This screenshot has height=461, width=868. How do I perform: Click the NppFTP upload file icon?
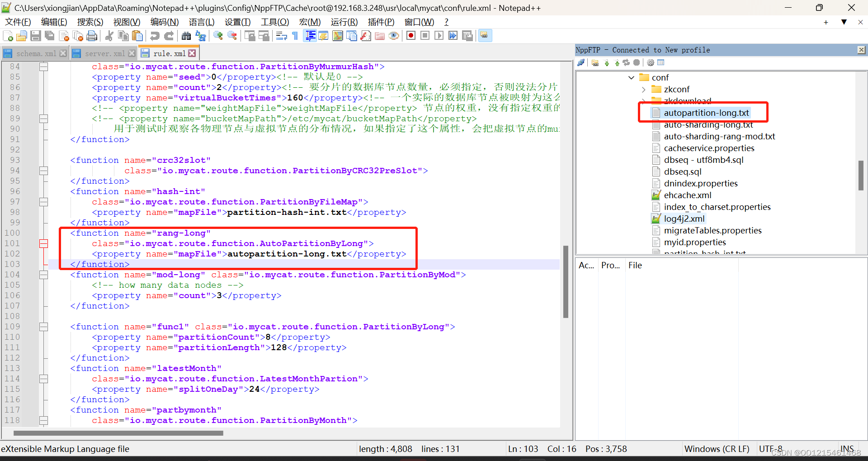click(617, 63)
